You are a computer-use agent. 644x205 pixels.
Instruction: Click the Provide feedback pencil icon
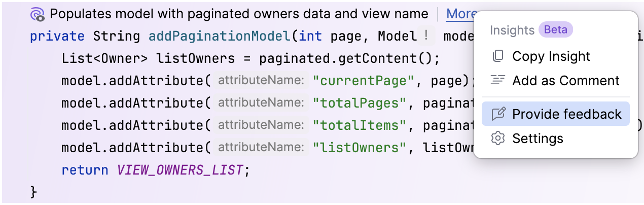pyautogui.click(x=498, y=114)
